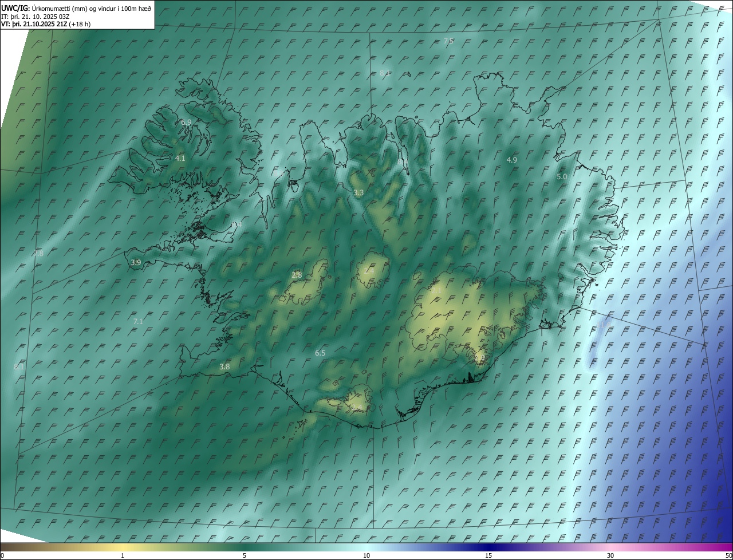Click the 0 tick on the color scale

coord(2,556)
